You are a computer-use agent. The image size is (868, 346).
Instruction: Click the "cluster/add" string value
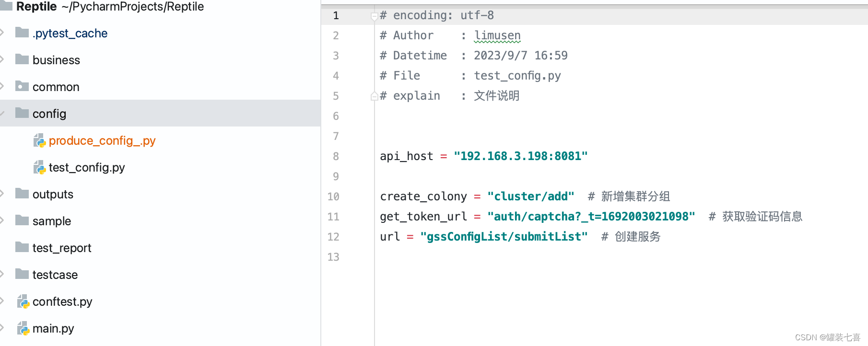click(531, 196)
